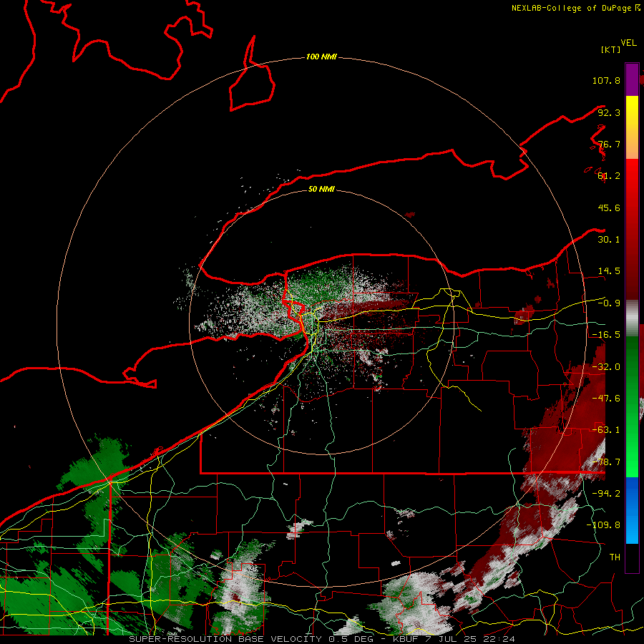
Task: Click the -109.8 value on velocity scale
Action: (x=603, y=525)
